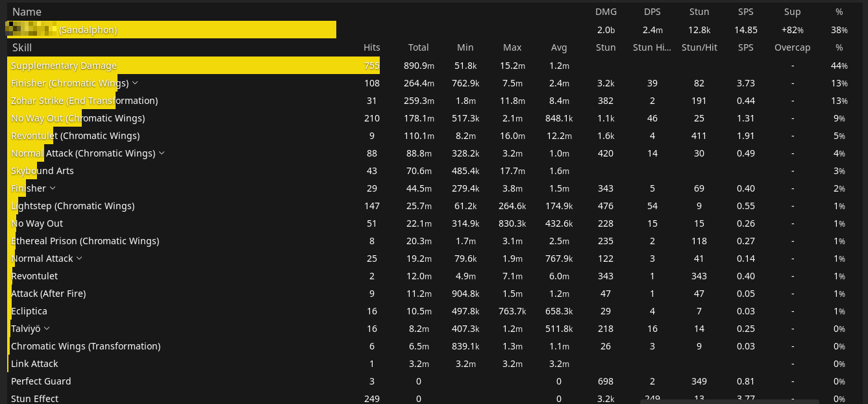Viewport: 868px width, 404px height.
Task: Sort skills by Hits column header
Action: pos(372,47)
